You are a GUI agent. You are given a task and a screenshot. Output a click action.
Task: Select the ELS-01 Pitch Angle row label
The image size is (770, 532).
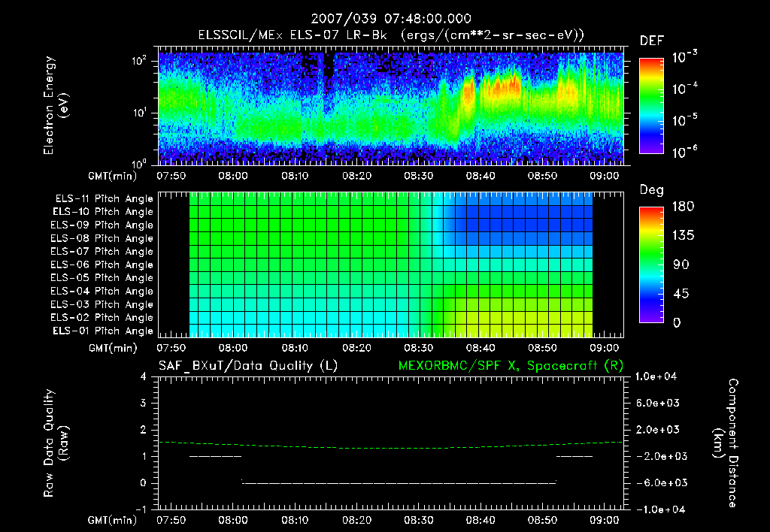103,331
